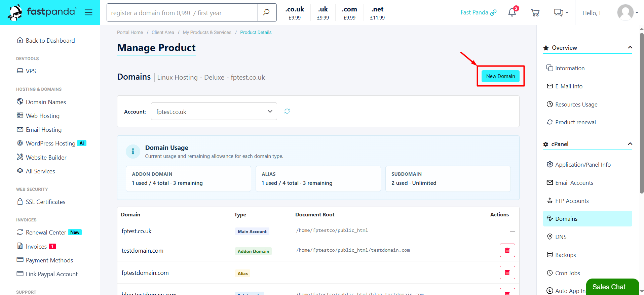Open Email Accounts in cPanel

tap(570, 183)
